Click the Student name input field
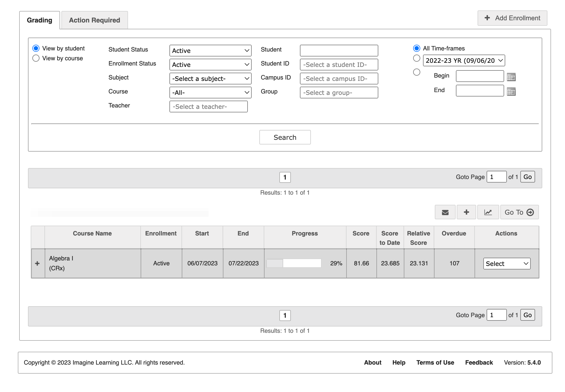The height and width of the screenshot is (392, 565). coord(339,51)
